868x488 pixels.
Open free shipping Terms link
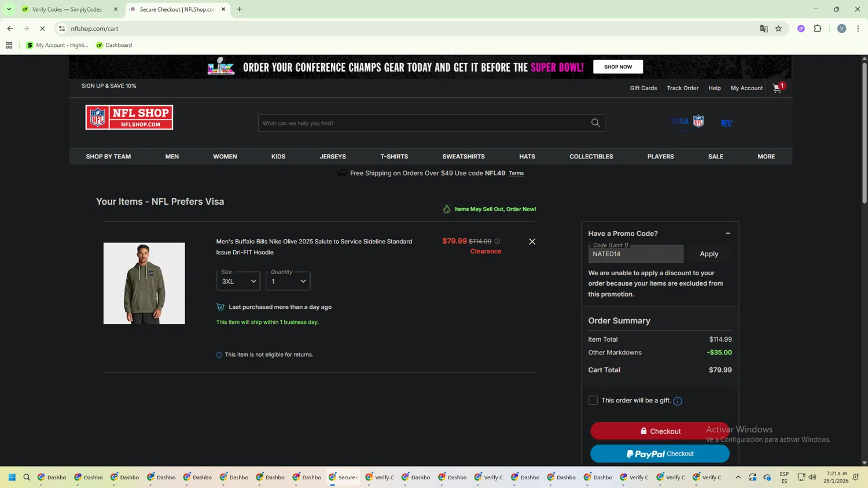(516, 173)
